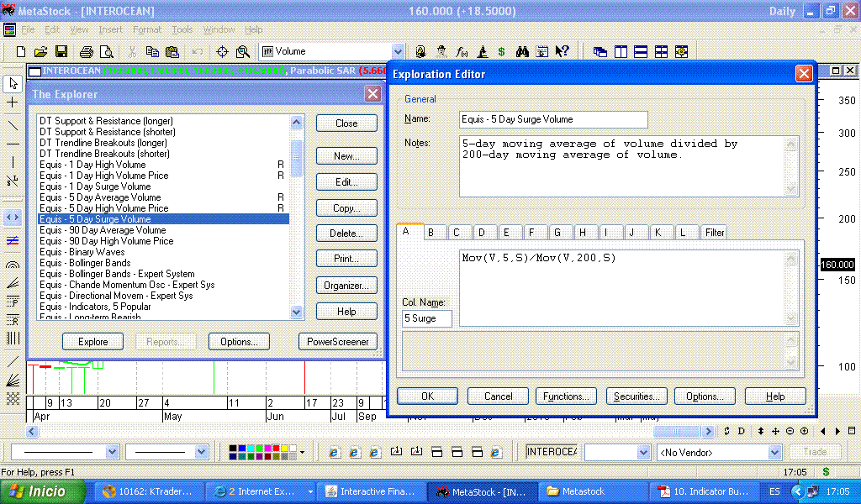
Task: Open a file with the folder icon
Action: pyautogui.click(x=40, y=51)
